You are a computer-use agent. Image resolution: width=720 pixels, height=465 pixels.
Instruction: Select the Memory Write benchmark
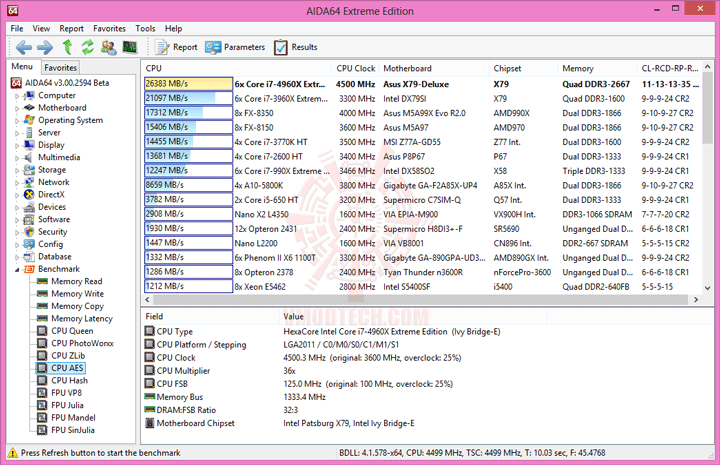pyautogui.click(x=78, y=294)
